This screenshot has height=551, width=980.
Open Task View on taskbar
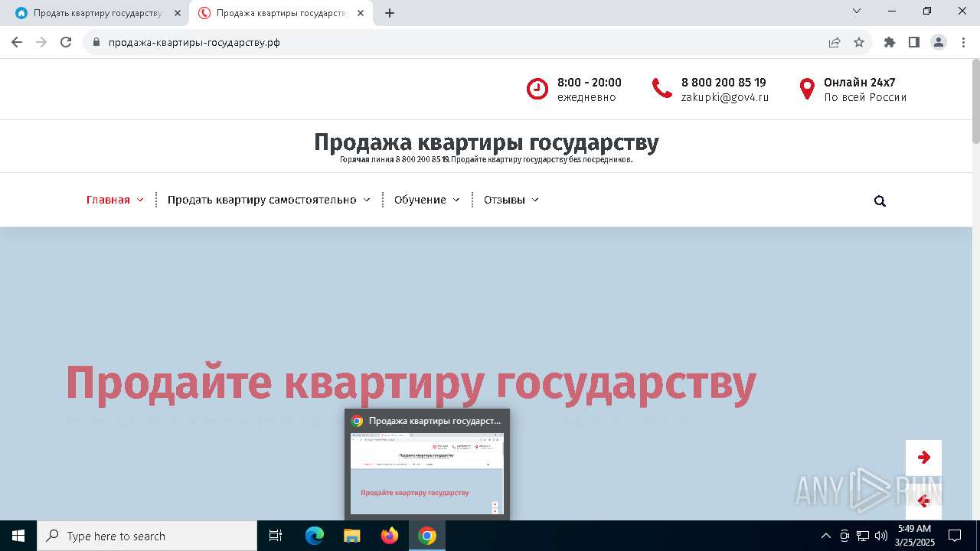[276, 536]
